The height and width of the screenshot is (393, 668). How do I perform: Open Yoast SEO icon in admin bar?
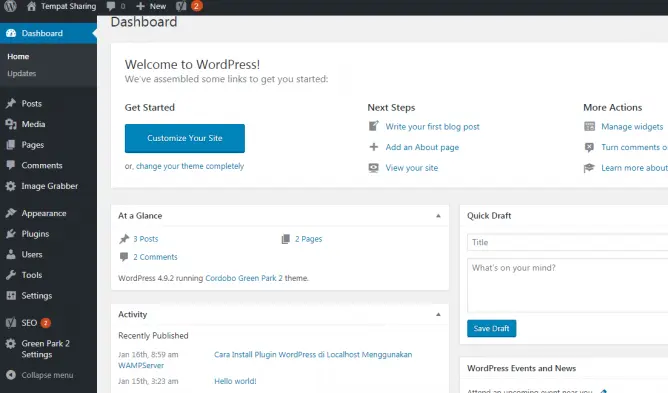181,6
